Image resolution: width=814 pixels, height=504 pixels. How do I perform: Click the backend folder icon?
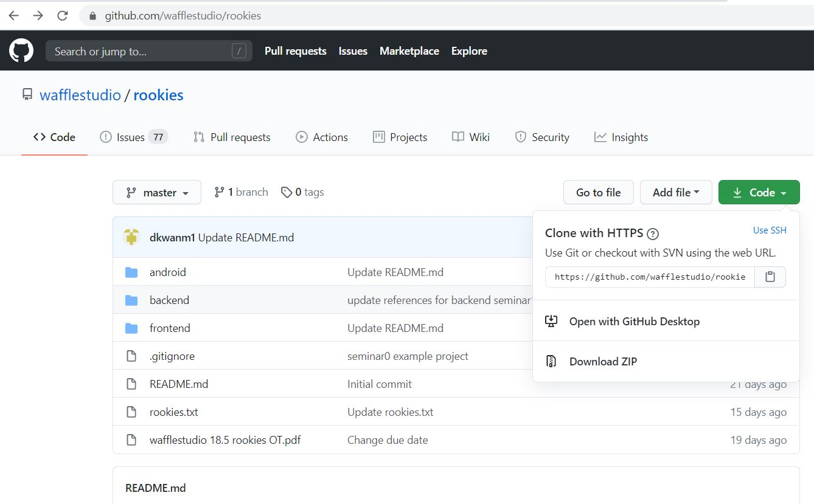131,300
